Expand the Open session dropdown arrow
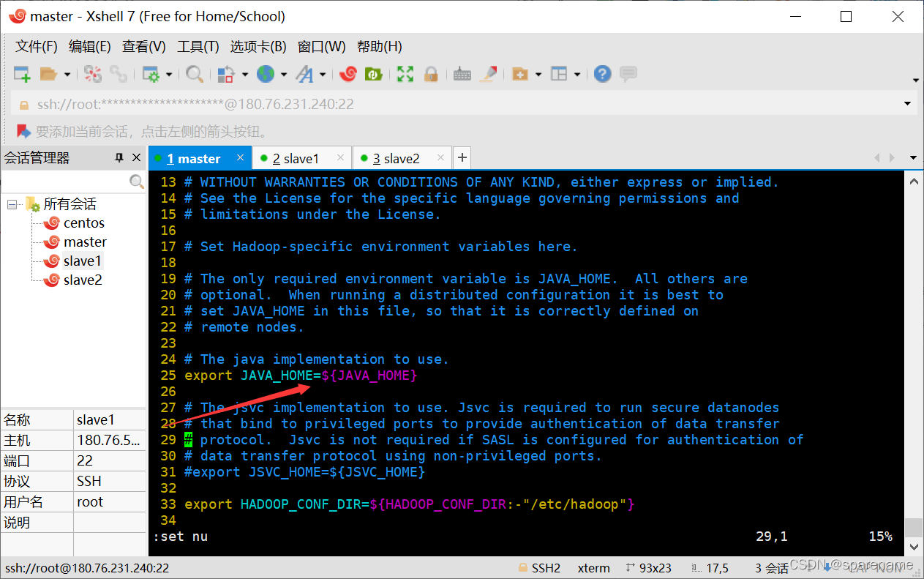The height and width of the screenshot is (579, 924). click(x=67, y=74)
